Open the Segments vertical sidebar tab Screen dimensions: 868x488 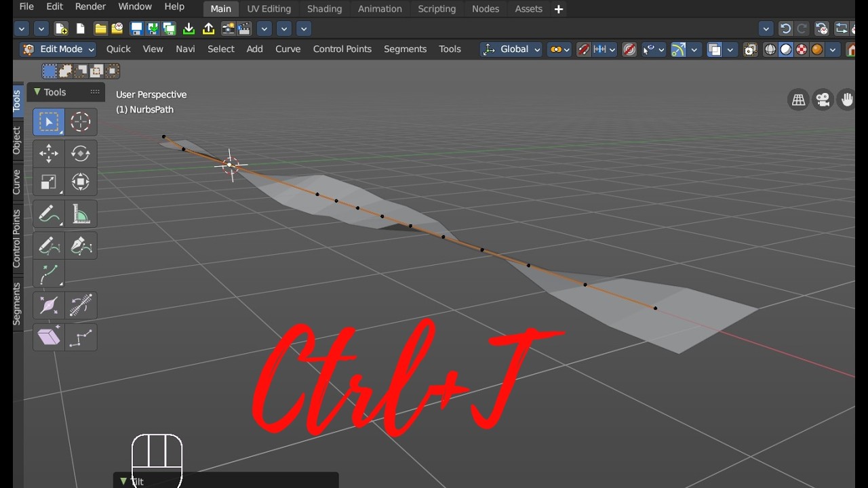(x=18, y=305)
